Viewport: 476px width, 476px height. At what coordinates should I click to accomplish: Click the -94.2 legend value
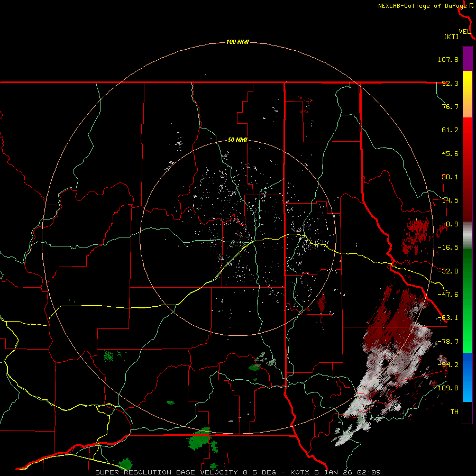pos(448,364)
